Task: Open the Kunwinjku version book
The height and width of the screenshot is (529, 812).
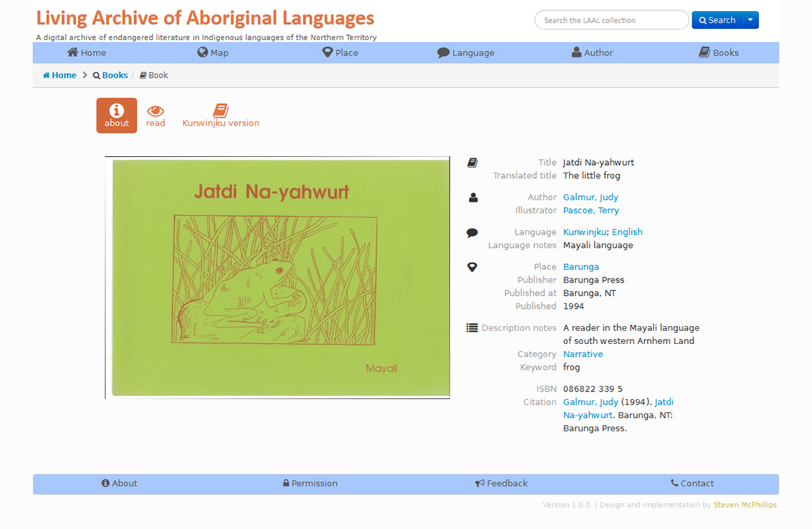Action: [x=221, y=116]
